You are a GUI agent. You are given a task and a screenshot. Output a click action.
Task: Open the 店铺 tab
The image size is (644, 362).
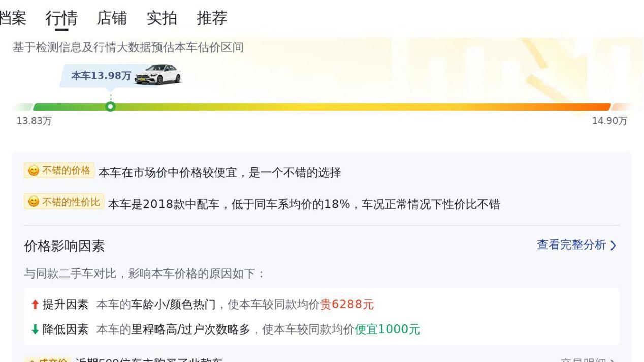(112, 18)
